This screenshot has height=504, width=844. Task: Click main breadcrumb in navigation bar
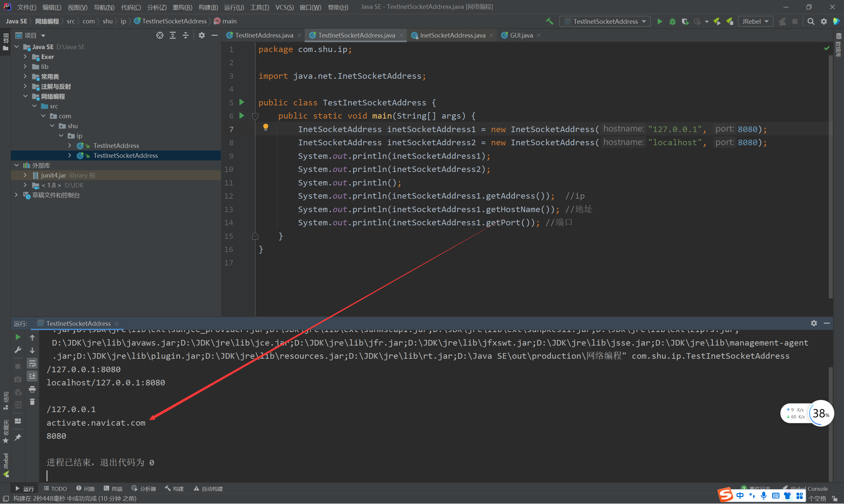point(226,21)
